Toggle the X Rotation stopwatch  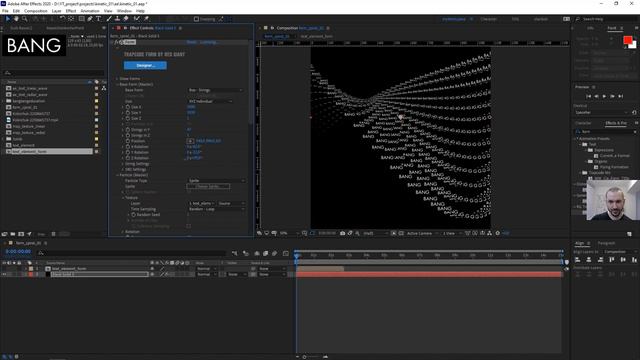coord(128,147)
